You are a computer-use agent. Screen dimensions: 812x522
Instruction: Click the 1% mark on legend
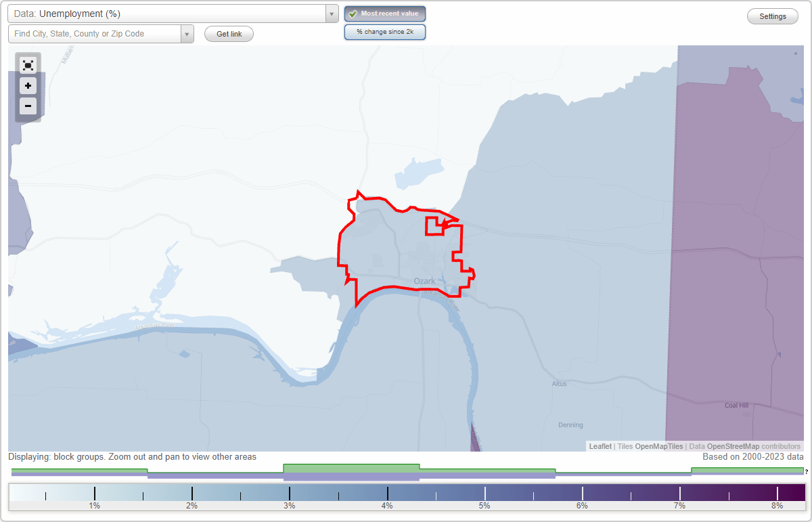click(x=94, y=506)
